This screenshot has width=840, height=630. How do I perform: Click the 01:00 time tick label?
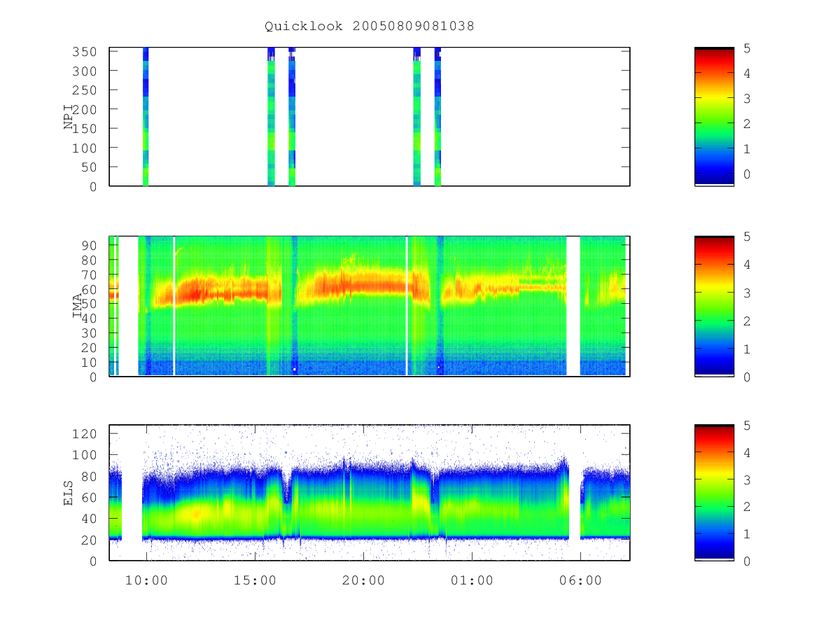pos(472,580)
